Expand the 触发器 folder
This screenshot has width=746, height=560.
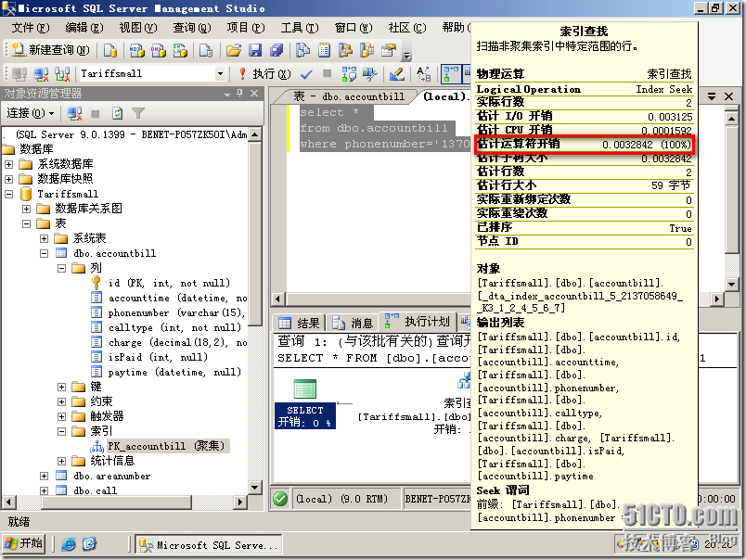62,416
